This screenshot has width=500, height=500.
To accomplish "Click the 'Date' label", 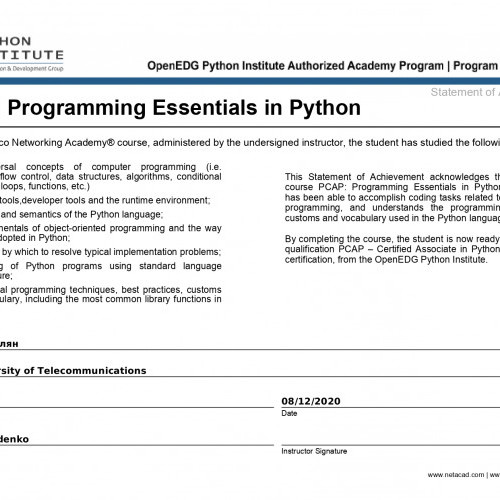I will (289, 413).
